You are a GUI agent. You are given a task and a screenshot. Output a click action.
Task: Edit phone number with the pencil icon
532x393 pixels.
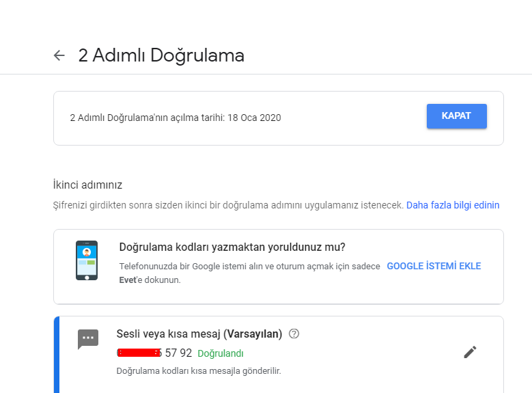point(470,352)
